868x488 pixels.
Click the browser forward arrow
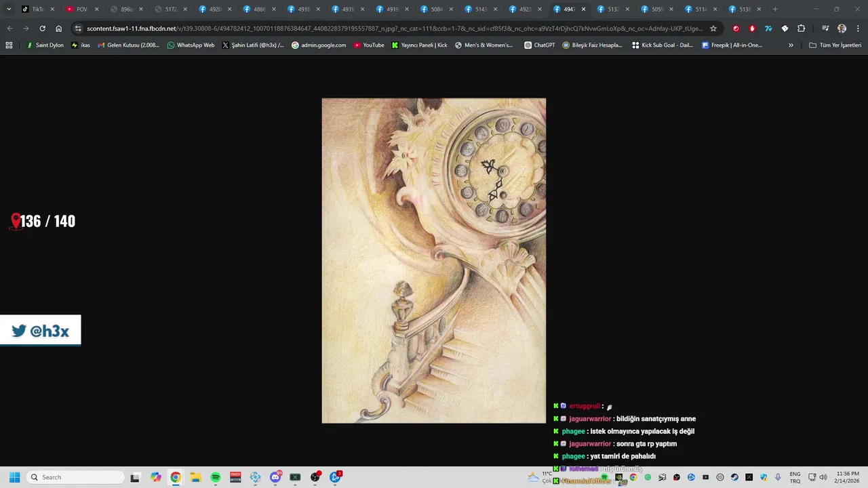coord(26,28)
